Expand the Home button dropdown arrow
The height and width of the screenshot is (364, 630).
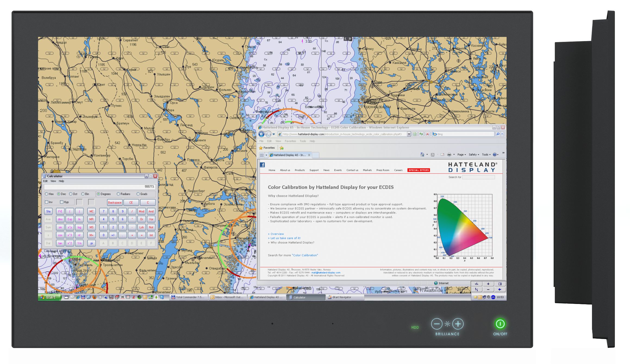(427, 155)
